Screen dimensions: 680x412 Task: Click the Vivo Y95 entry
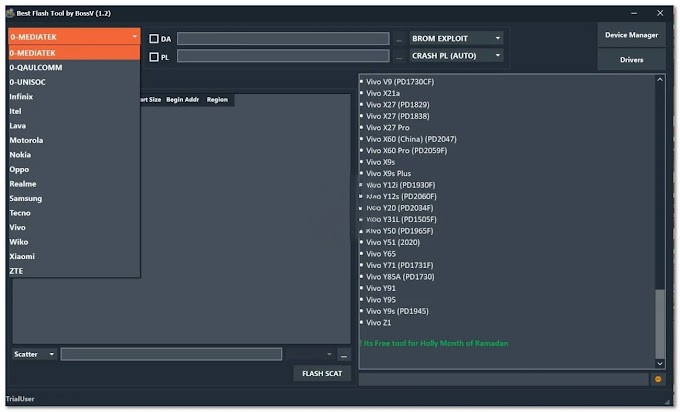pos(380,300)
